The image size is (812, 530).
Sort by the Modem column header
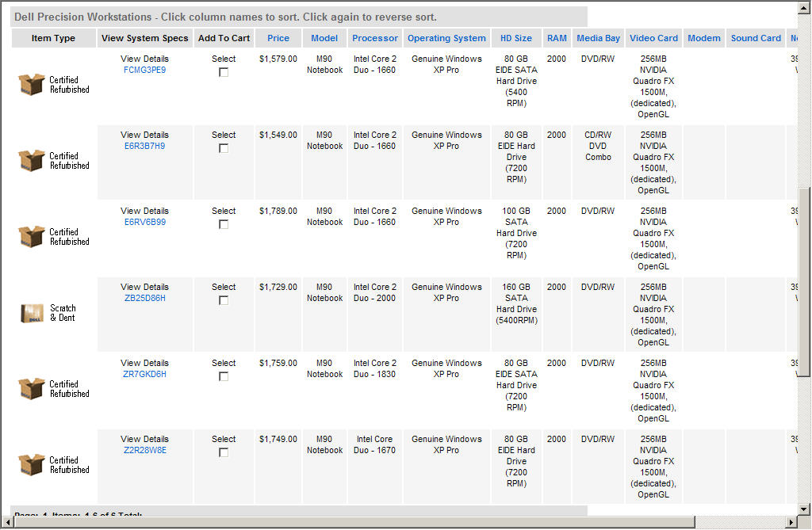click(704, 38)
